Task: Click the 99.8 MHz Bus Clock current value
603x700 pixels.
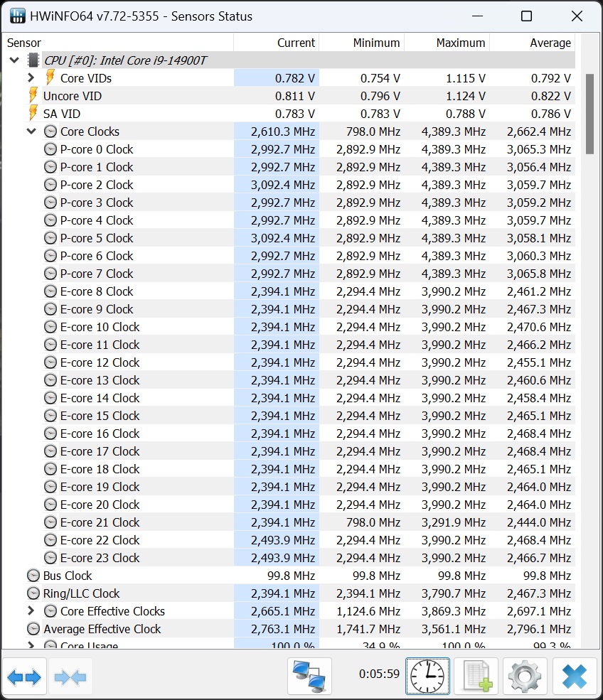Action: (x=292, y=576)
